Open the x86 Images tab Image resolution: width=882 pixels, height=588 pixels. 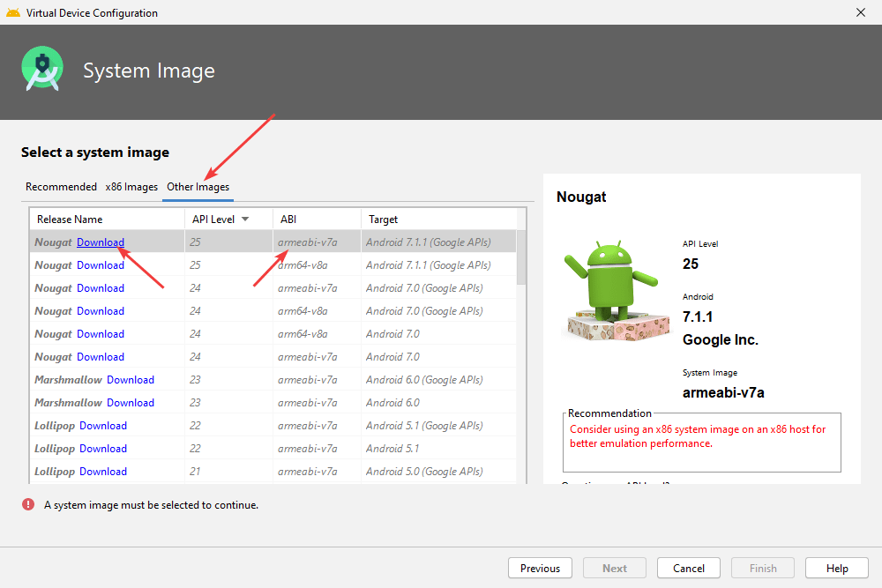pos(131,187)
